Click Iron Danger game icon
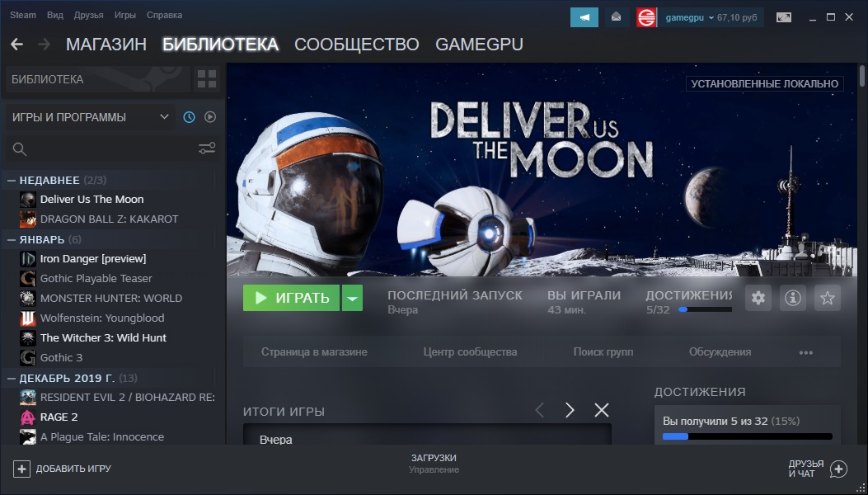868x495 pixels. pyautogui.click(x=28, y=258)
